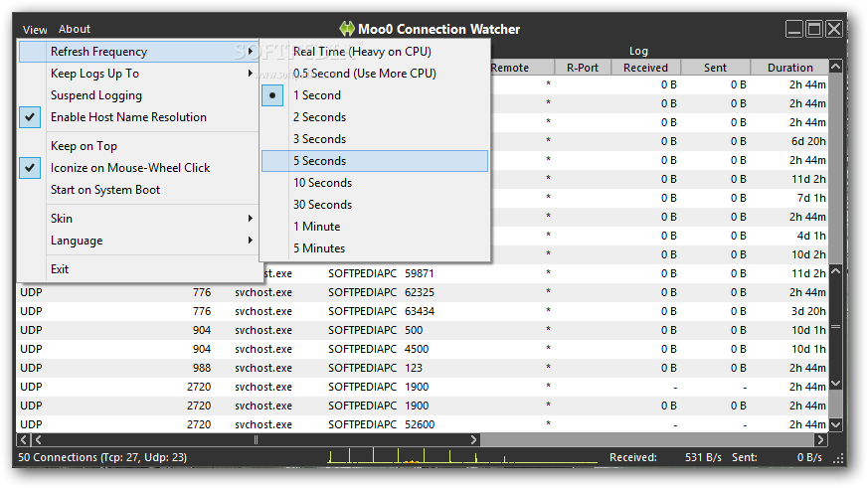This screenshot has width=868, height=488.
Task: Click the 3d 20h duration cell
Action: pos(808,311)
